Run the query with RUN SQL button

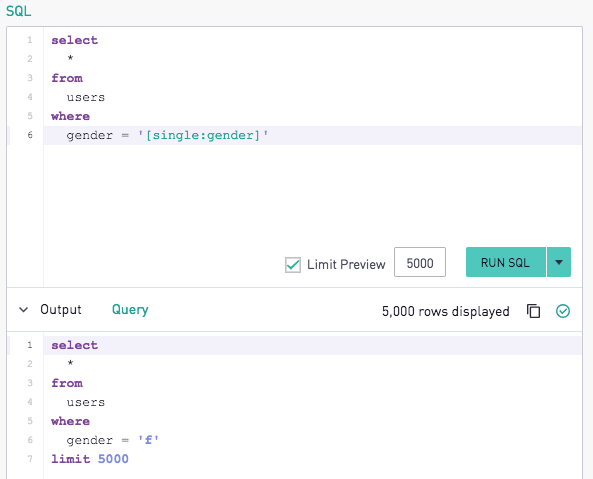click(506, 262)
